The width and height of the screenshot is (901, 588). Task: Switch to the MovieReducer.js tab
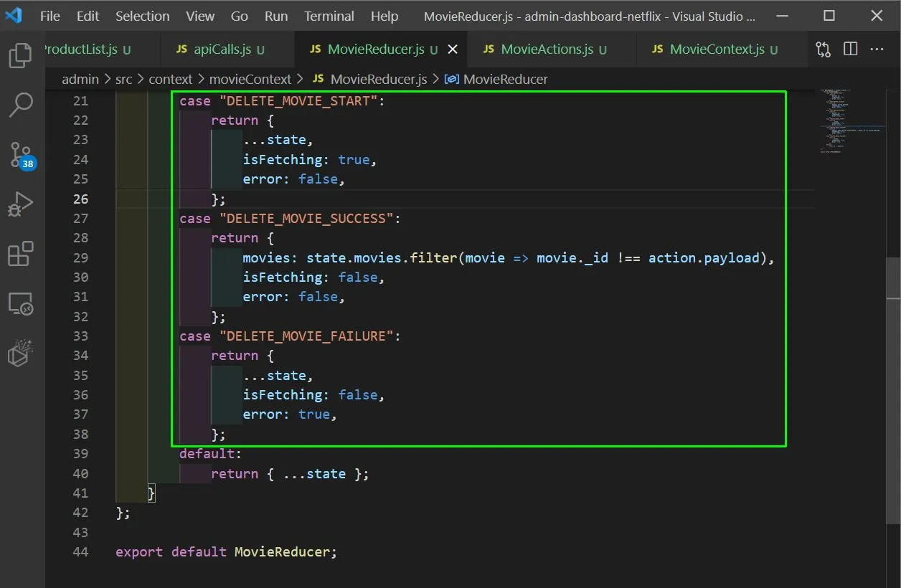[380, 49]
